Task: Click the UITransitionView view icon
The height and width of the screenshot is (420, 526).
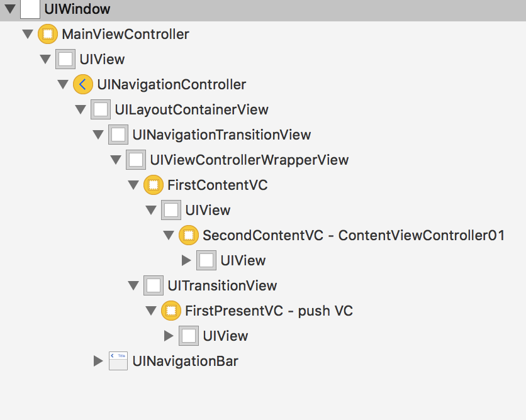Action: point(154,285)
